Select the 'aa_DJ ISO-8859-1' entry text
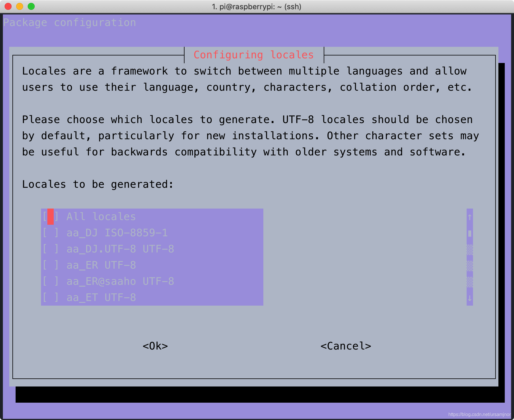The height and width of the screenshot is (420, 514). [117, 233]
